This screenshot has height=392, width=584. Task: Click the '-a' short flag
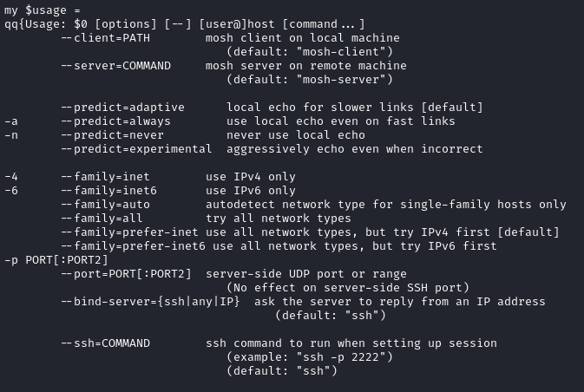pyautogui.click(x=11, y=121)
